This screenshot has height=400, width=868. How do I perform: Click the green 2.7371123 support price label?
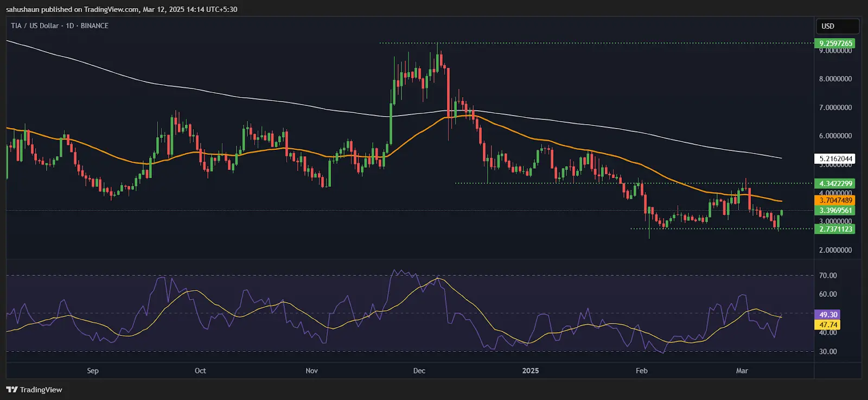835,229
